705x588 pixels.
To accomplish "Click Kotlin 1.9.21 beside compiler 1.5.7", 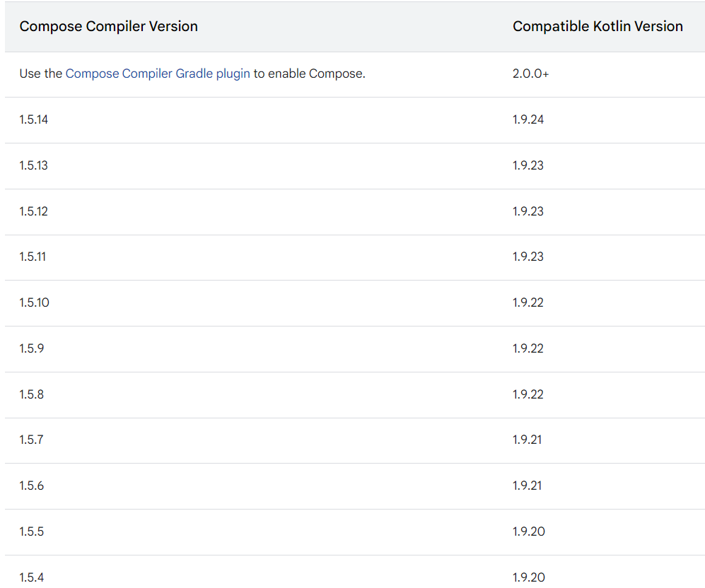I will pos(527,440).
